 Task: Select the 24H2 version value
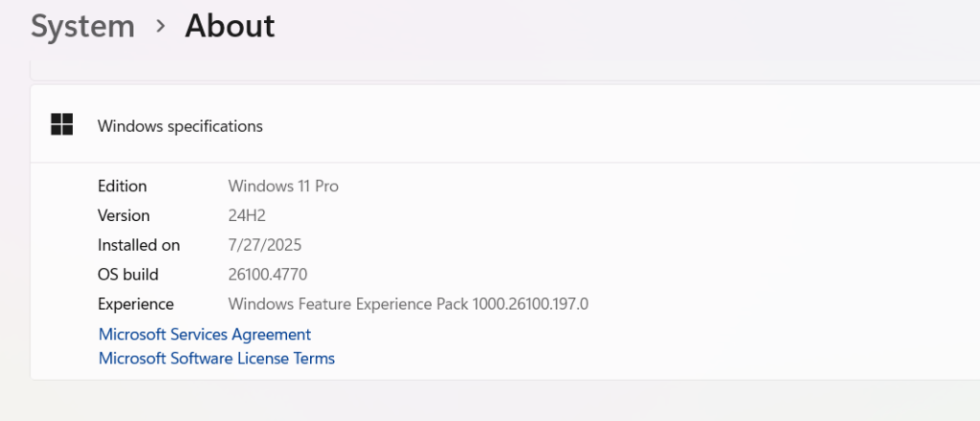point(247,215)
